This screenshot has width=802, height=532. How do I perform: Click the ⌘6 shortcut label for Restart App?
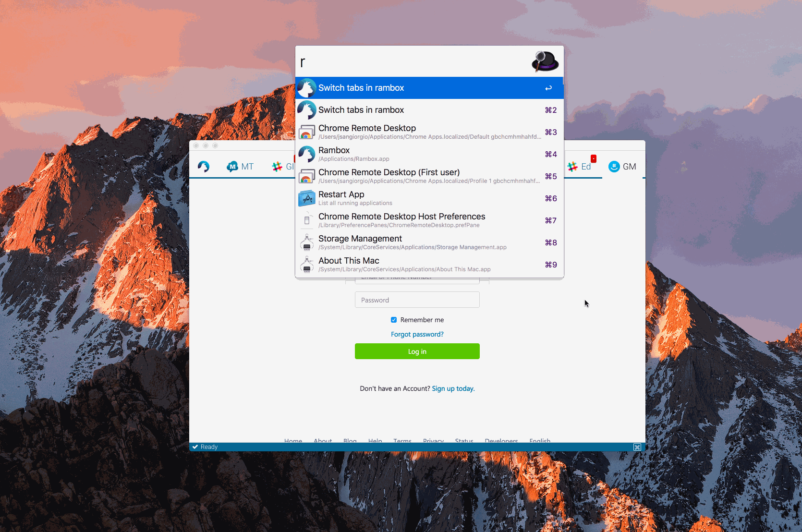click(x=551, y=198)
